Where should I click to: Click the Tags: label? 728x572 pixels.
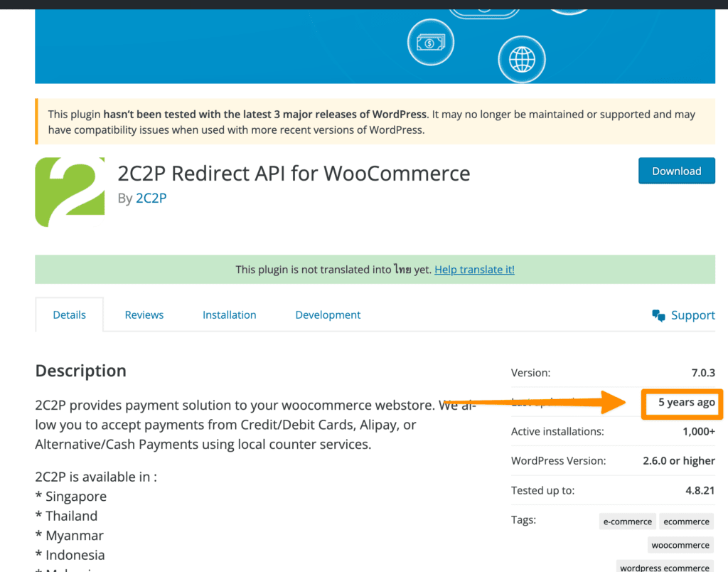coord(524,519)
